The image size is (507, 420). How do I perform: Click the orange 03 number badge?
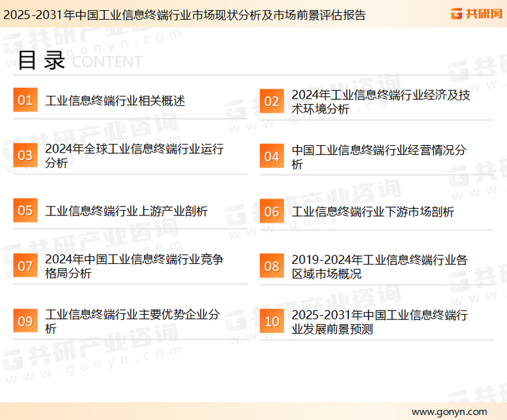pos(25,155)
